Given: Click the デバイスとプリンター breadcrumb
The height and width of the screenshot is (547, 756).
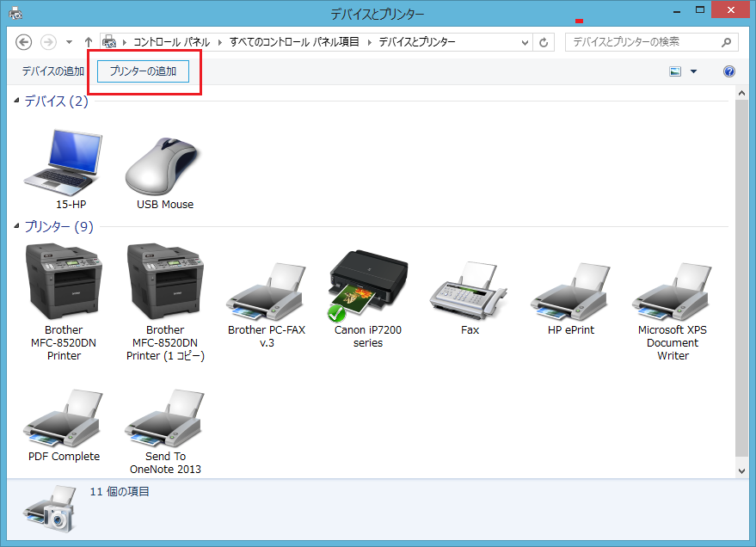Looking at the screenshot, I should 416,42.
